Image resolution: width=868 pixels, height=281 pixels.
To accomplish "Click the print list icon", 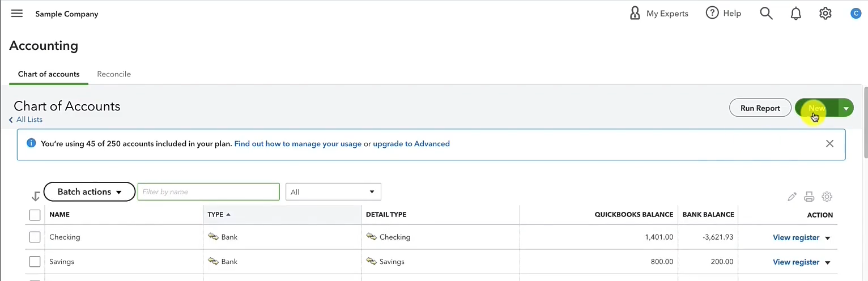I will (809, 197).
